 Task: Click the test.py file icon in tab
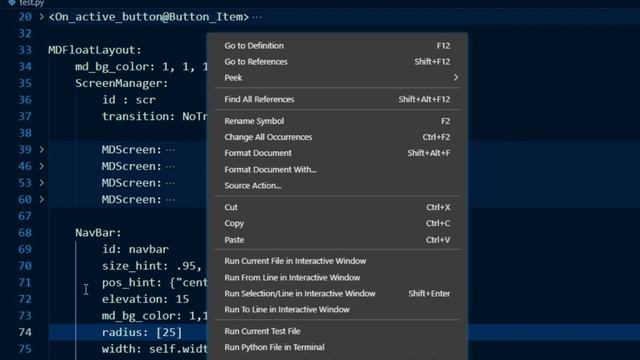pos(12,2)
